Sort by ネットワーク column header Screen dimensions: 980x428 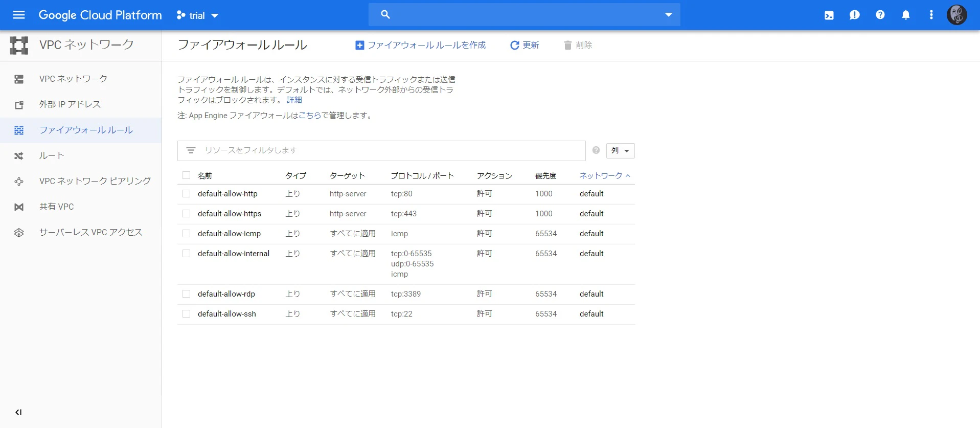tap(605, 175)
